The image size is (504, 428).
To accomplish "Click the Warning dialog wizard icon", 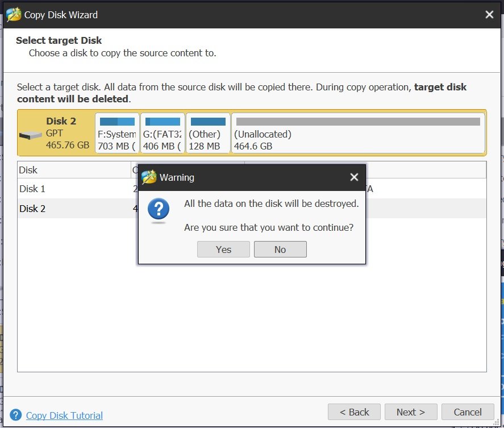I will (x=149, y=177).
